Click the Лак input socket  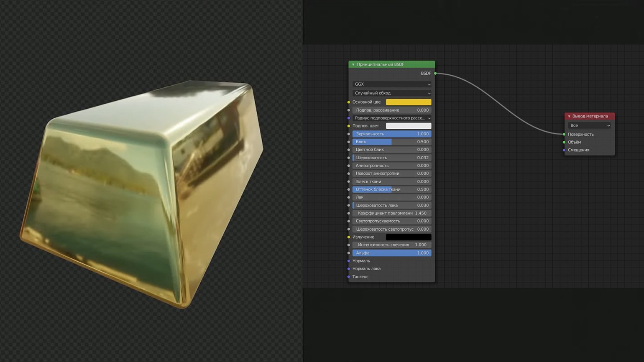(349, 197)
